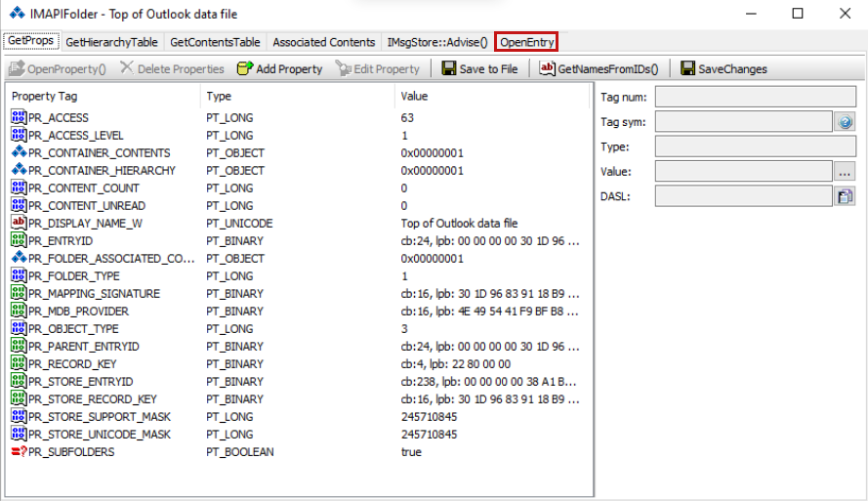Click the icon of PR_FOLDER_TYPE row

coord(19,275)
